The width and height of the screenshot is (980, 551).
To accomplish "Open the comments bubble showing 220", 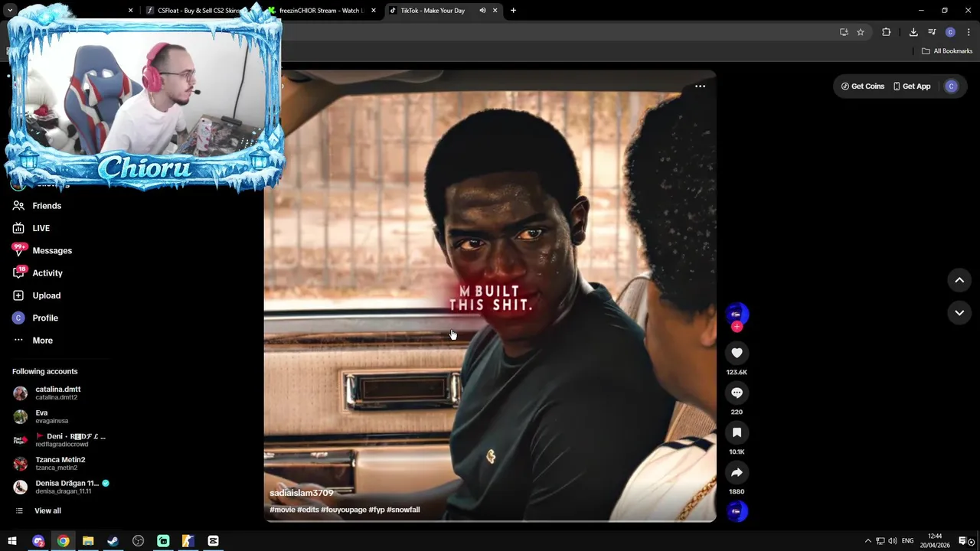I will tap(737, 393).
